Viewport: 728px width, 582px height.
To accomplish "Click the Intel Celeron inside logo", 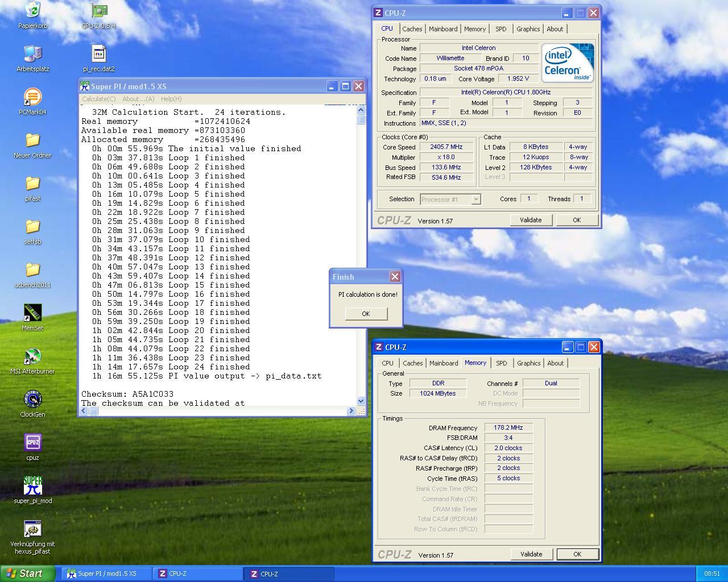I will 568,63.
